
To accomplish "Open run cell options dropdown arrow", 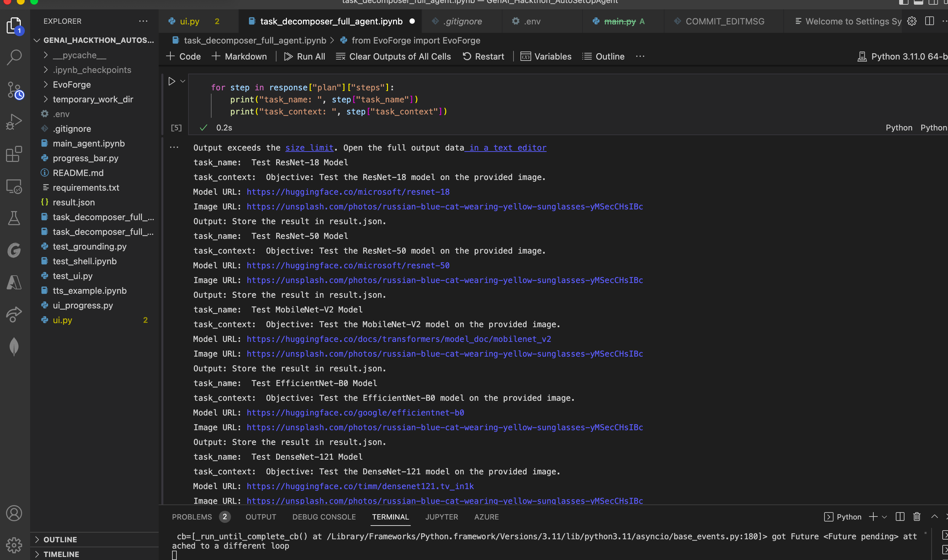I will click(183, 81).
